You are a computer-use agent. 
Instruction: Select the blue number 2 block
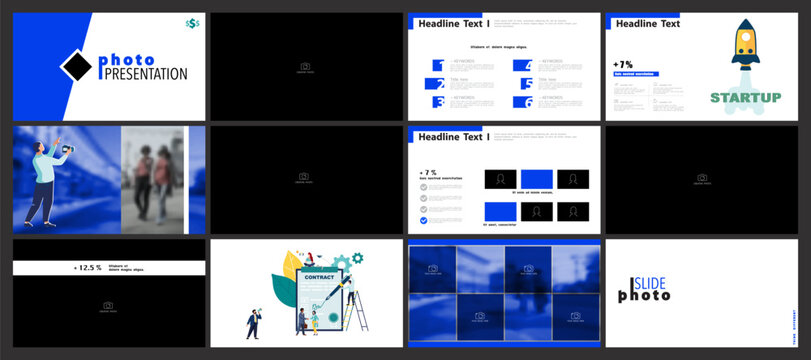pyautogui.click(x=434, y=84)
